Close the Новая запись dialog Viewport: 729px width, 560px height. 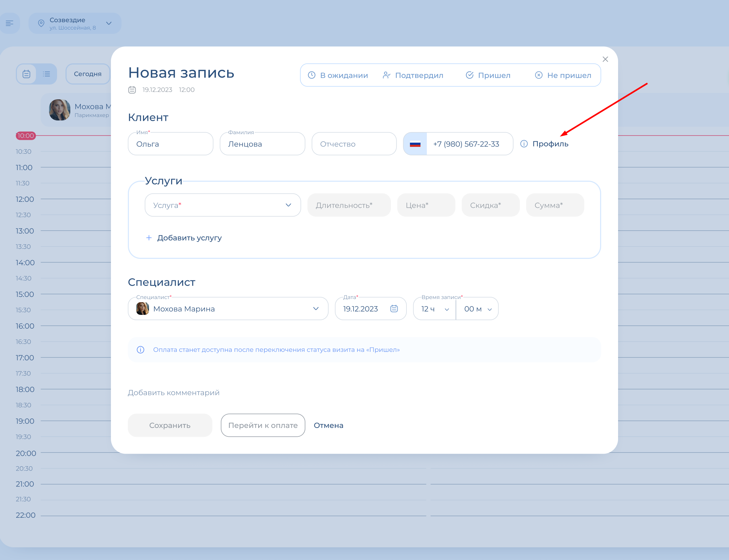coord(605,59)
